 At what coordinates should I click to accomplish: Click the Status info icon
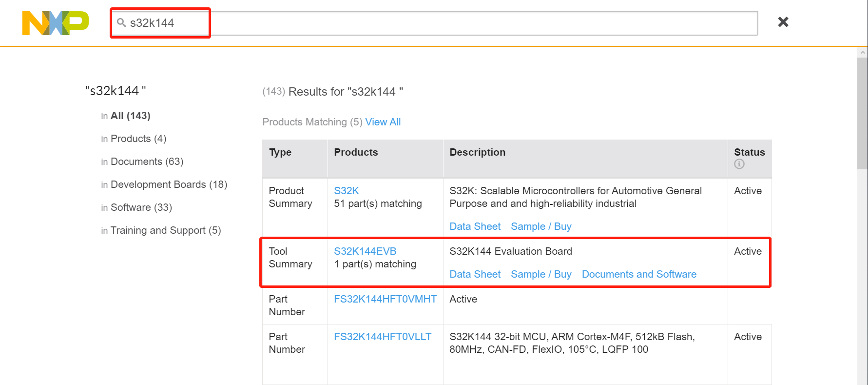pyautogui.click(x=739, y=164)
